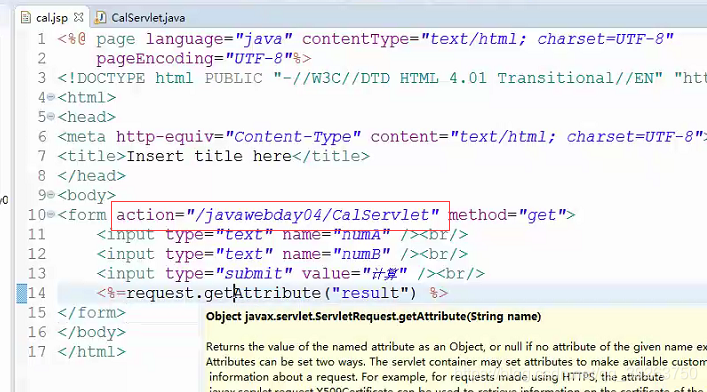
Task: Click the getAttribute javadoc tooltip header
Action: coord(373,316)
